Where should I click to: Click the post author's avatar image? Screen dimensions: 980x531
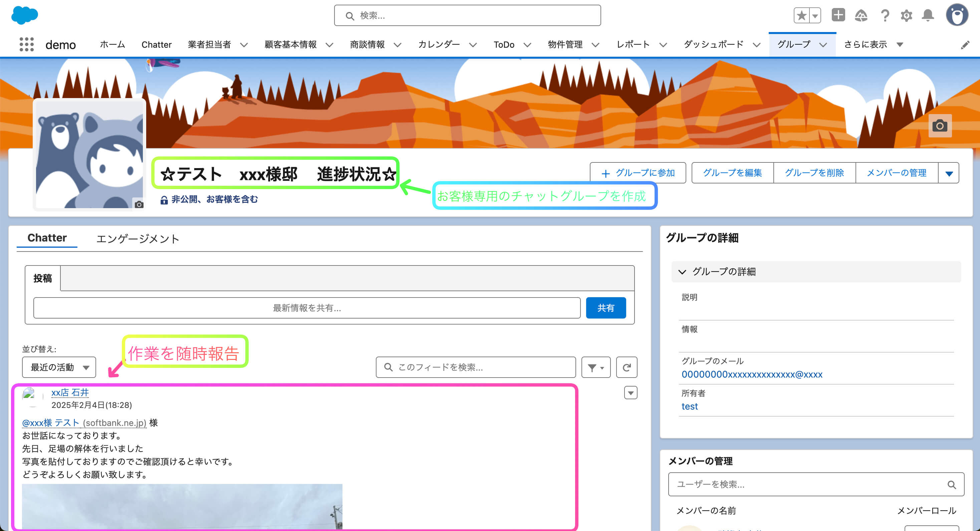pyautogui.click(x=32, y=397)
